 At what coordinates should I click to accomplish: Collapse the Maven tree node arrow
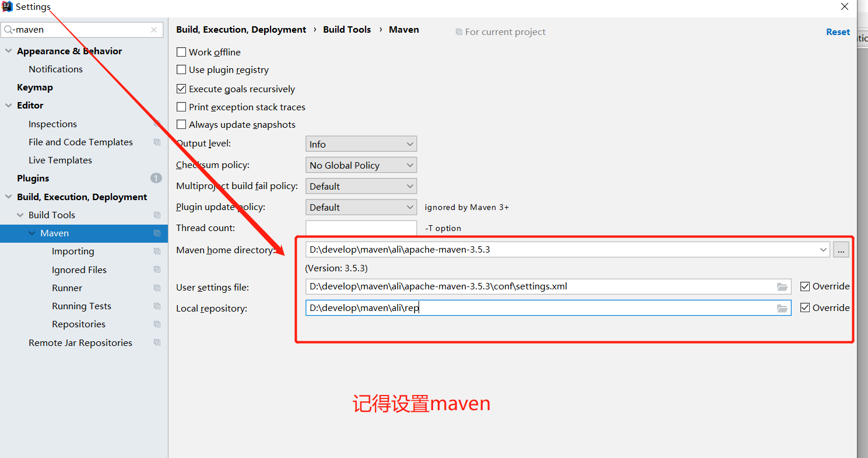(31, 233)
